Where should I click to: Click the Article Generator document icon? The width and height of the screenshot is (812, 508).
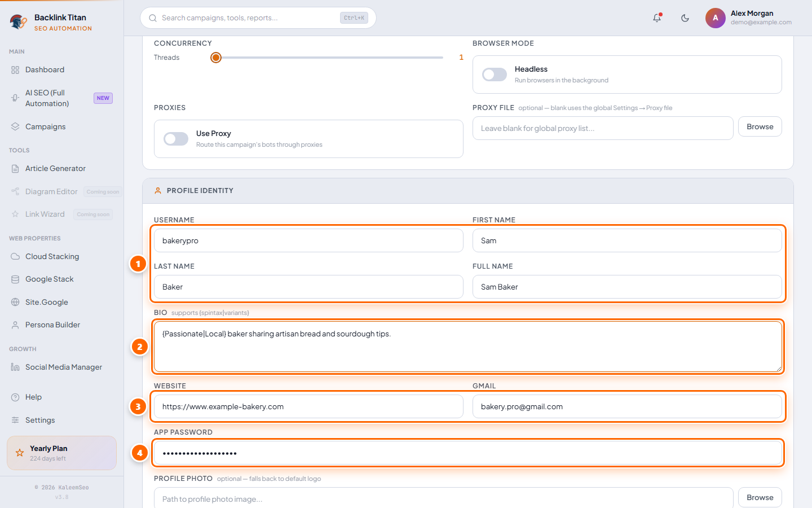(15, 169)
